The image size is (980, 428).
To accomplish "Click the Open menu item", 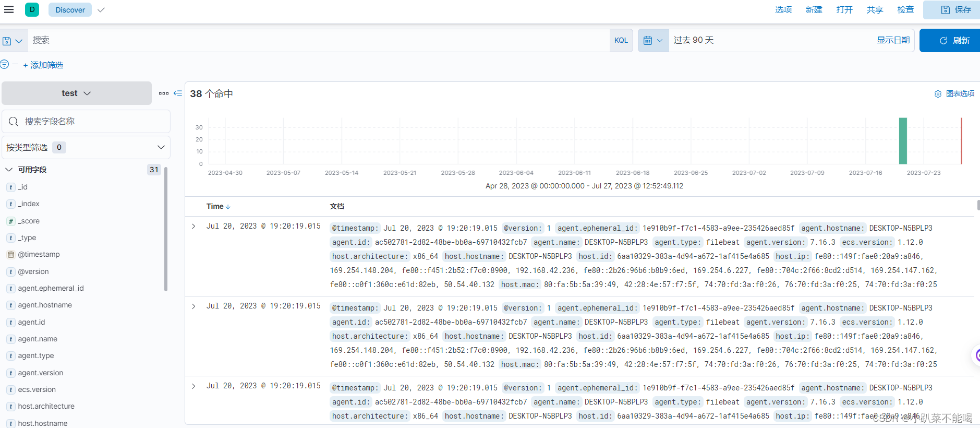I will [844, 10].
